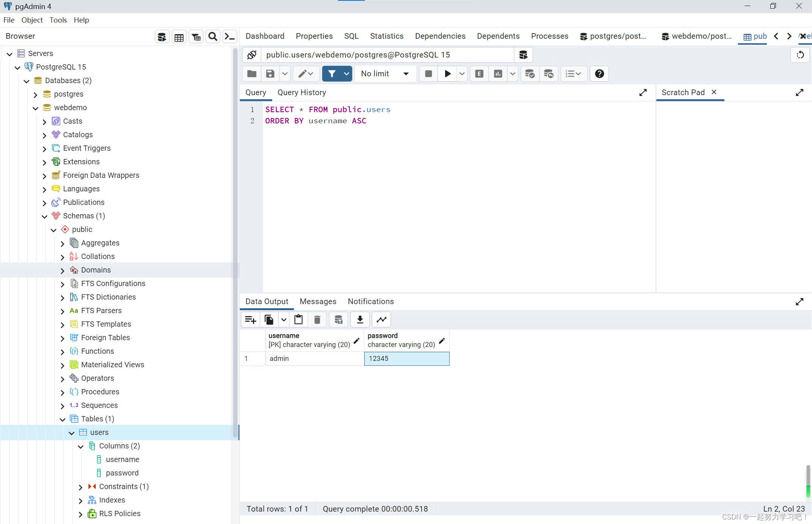Select the 12345 password cell
Image resolution: width=812 pixels, height=524 pixels.
(406, 359)
